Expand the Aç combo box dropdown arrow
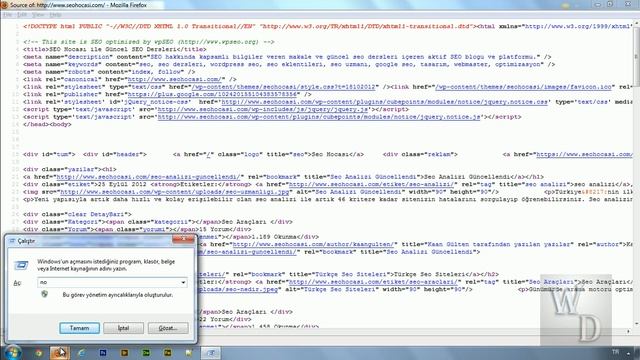The width and height of the screenshot is (640, 360). (183, 282)
